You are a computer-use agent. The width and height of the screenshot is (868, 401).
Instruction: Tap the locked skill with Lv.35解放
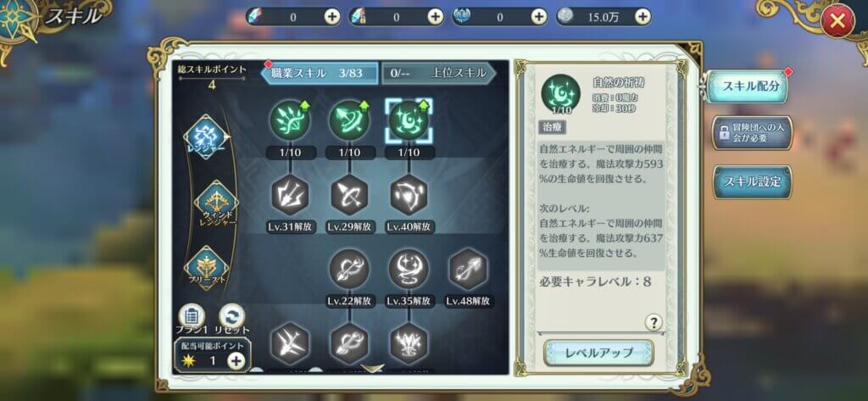click(409, 269)
